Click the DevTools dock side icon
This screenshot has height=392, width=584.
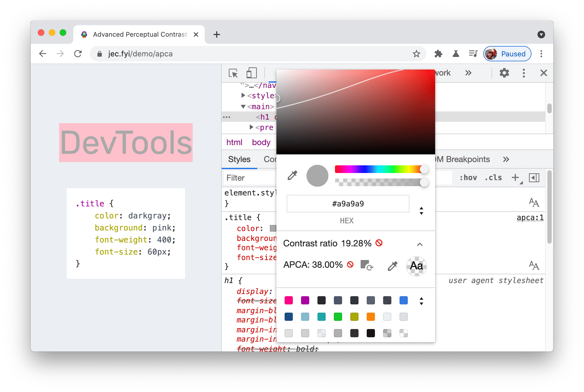click(525, 73)
